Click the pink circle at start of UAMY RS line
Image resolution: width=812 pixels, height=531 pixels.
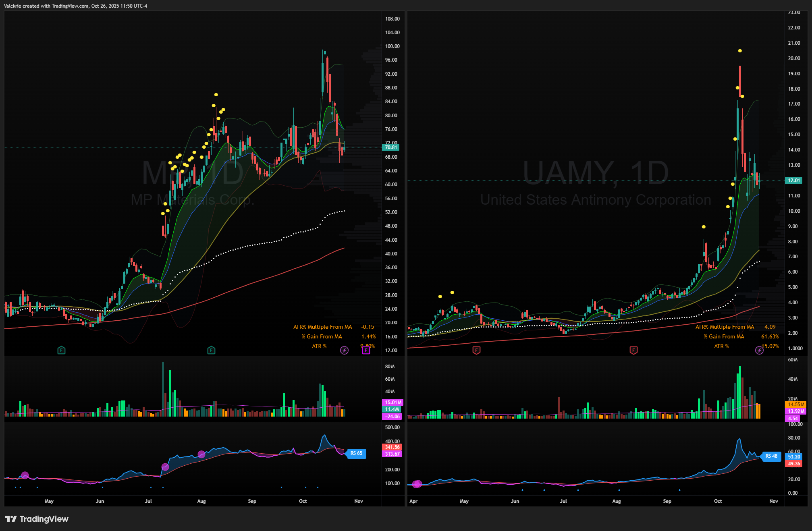(417, 484)
